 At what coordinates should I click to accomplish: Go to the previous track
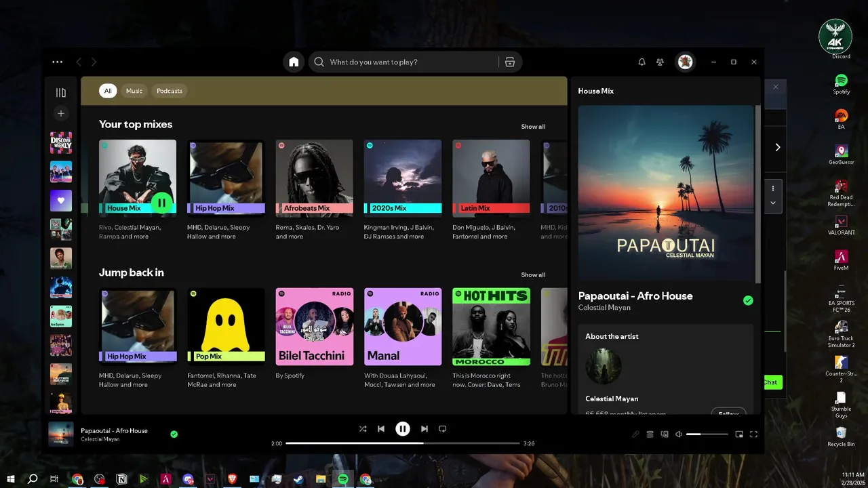tap(381, 428)
